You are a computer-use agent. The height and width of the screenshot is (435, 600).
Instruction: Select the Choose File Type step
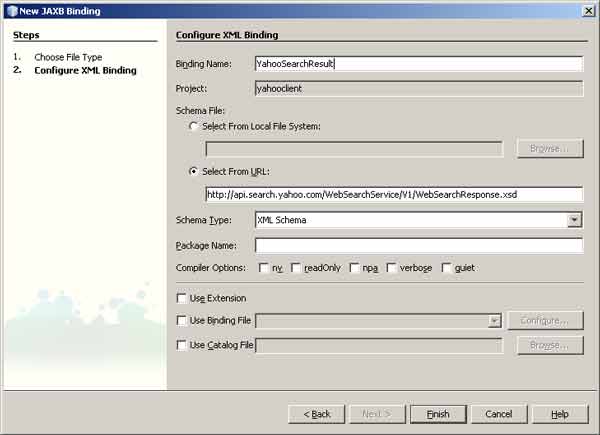point(68,57)
